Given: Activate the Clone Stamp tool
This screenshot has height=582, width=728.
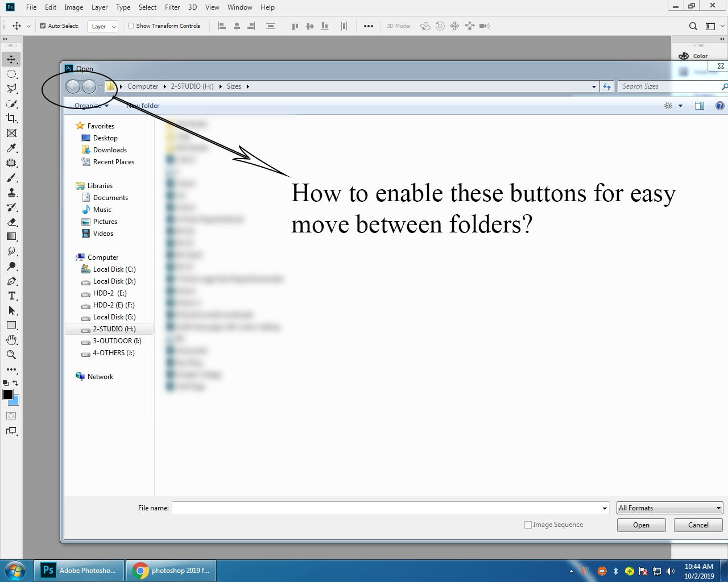Looking at the screenshot, I should click(x=11, y=192).
